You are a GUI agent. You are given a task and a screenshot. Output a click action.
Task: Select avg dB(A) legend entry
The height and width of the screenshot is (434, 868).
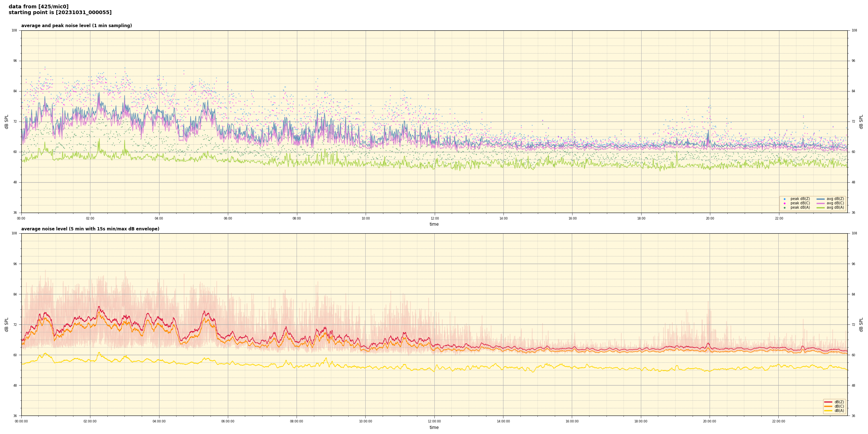835,208
